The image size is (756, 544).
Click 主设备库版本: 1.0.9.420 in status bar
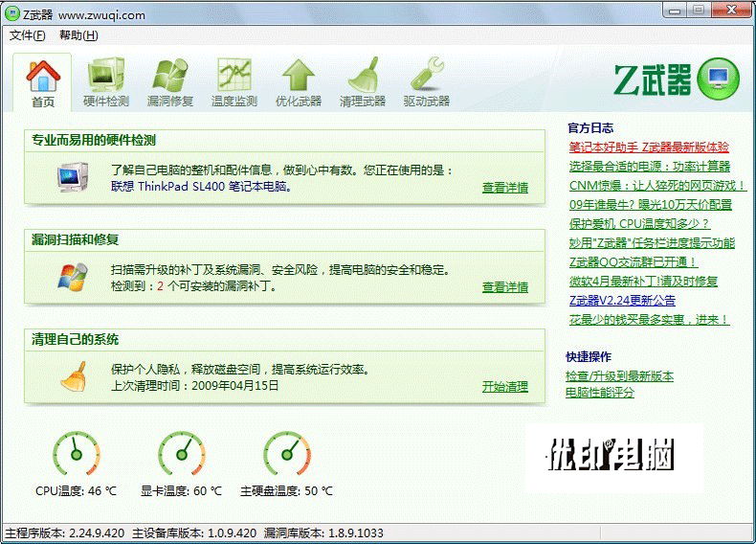[194, 533]
